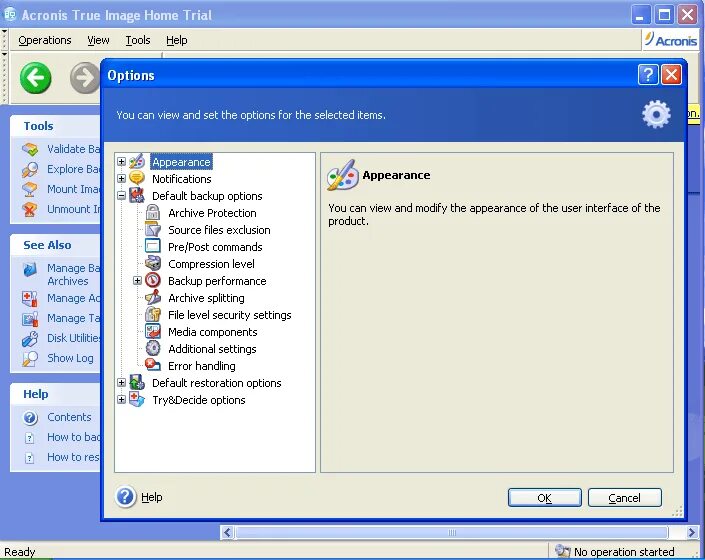Click the Help link in Options dialog
The image size is (705, 560).
(x=152, y=497)
